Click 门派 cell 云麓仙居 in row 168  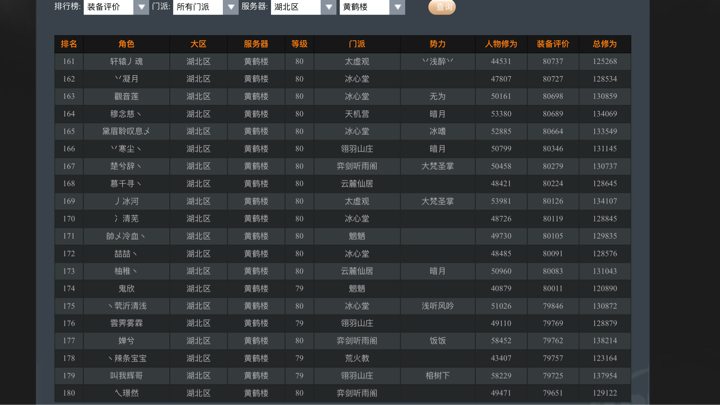coord(357,184)
